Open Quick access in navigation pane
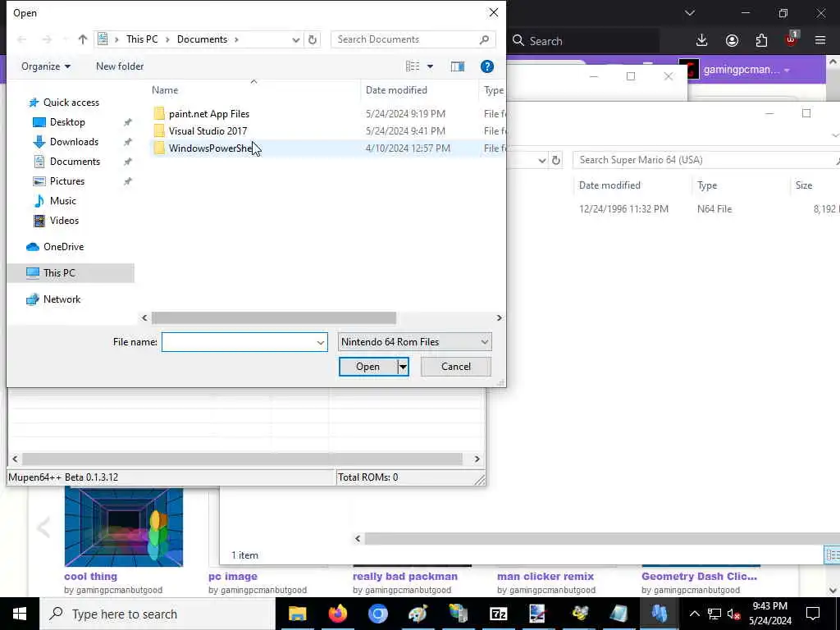Image resolution: width=840 pixels, height=630 pixels. click(x=71, y=103)
